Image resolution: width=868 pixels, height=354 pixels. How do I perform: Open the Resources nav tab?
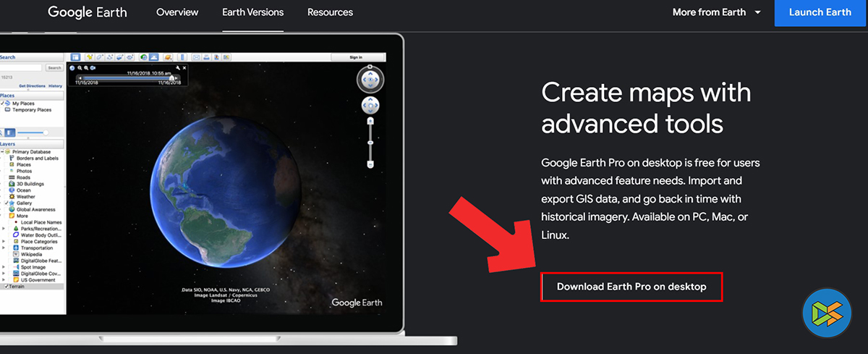point(330,12)
